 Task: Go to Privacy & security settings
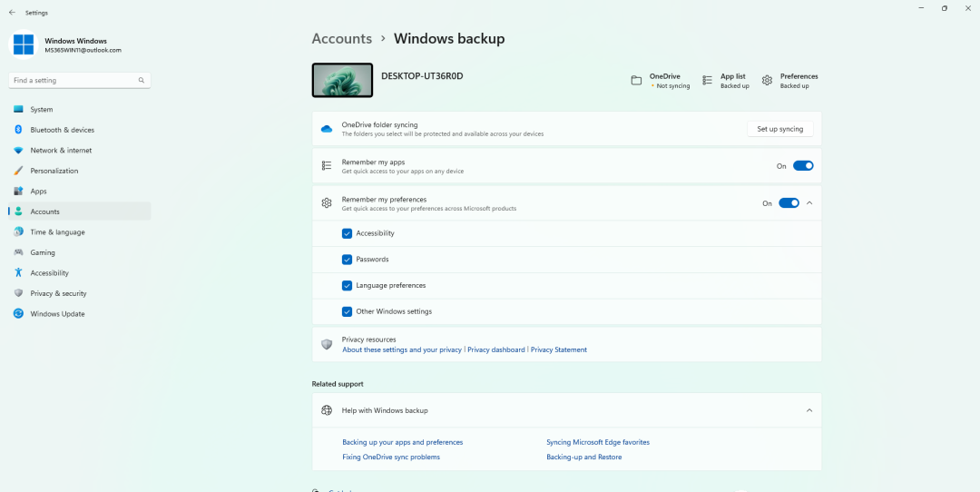[x=80, y=293]
